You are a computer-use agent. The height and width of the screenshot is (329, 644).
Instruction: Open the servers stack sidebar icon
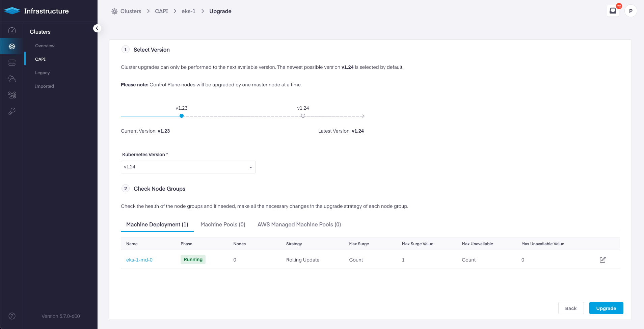click(12, 63)
